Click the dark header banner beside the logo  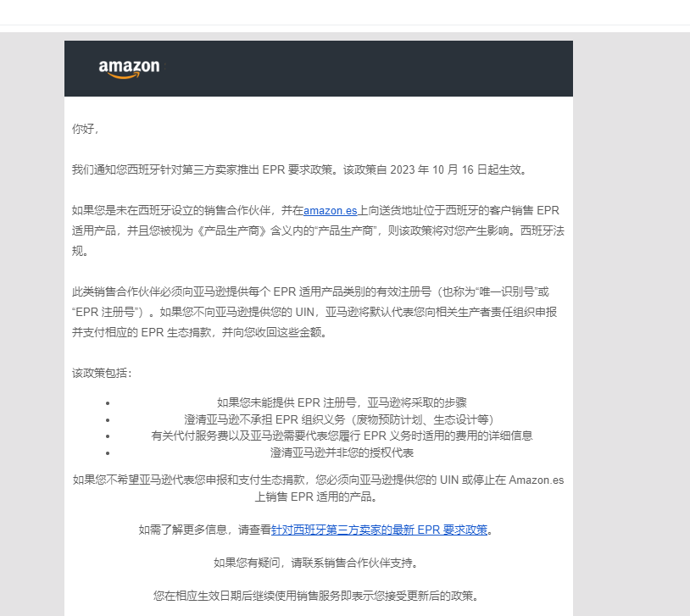pos(365,69)
